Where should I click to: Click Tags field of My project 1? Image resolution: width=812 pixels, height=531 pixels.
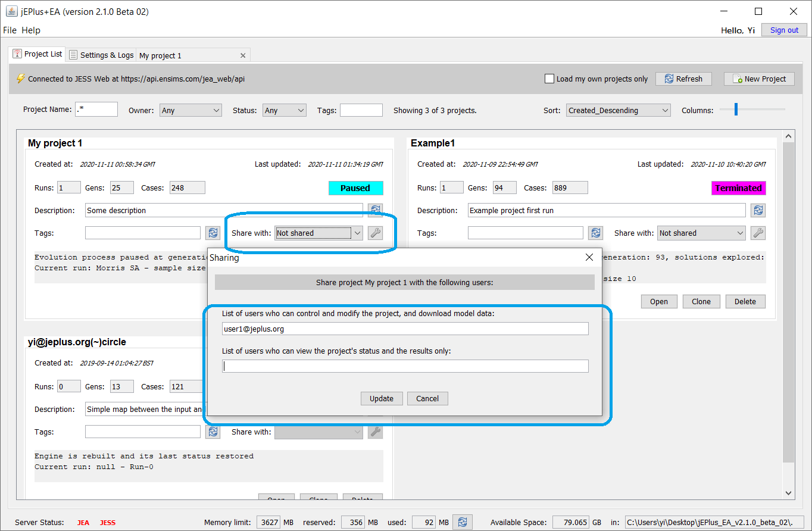pyautogui.click(x=143, y=233)
